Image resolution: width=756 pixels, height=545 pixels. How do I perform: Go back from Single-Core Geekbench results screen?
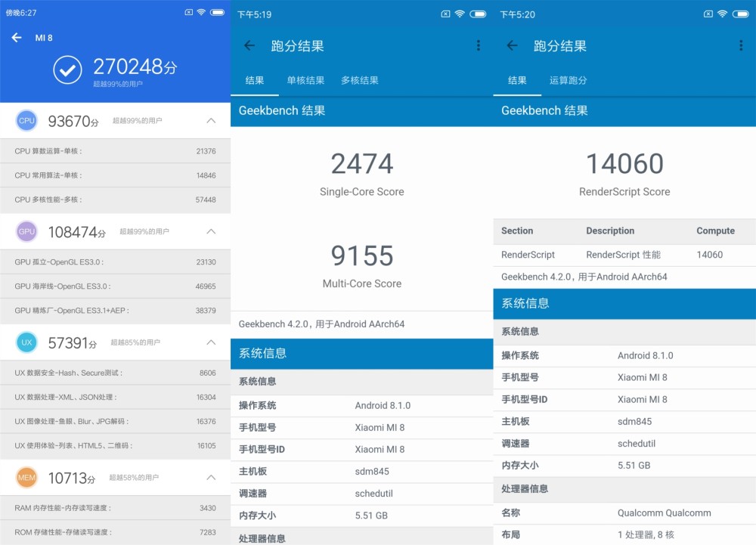tap(249, 46)
